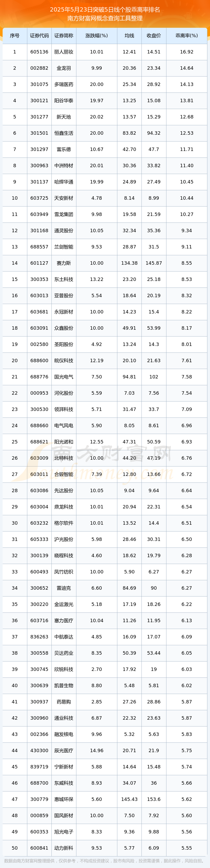Select stock code 603004
This screenshot has width=210, height=868.
click(39, 507)
